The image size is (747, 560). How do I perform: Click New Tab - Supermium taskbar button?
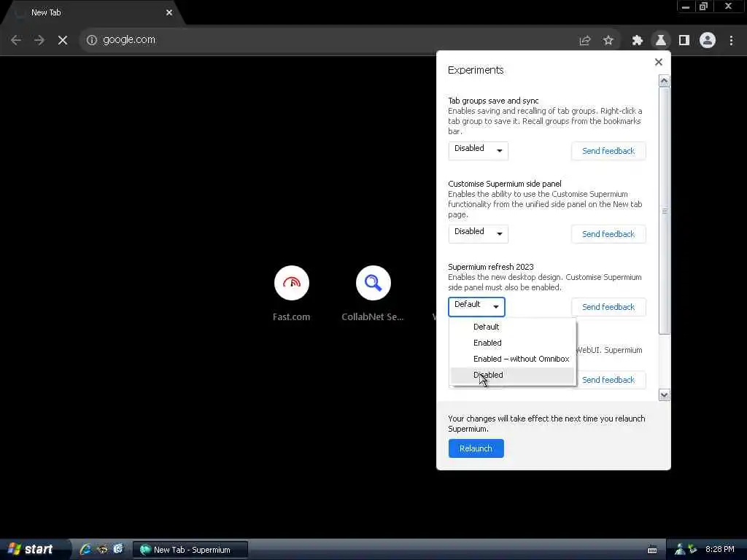(x=190, y=550)
